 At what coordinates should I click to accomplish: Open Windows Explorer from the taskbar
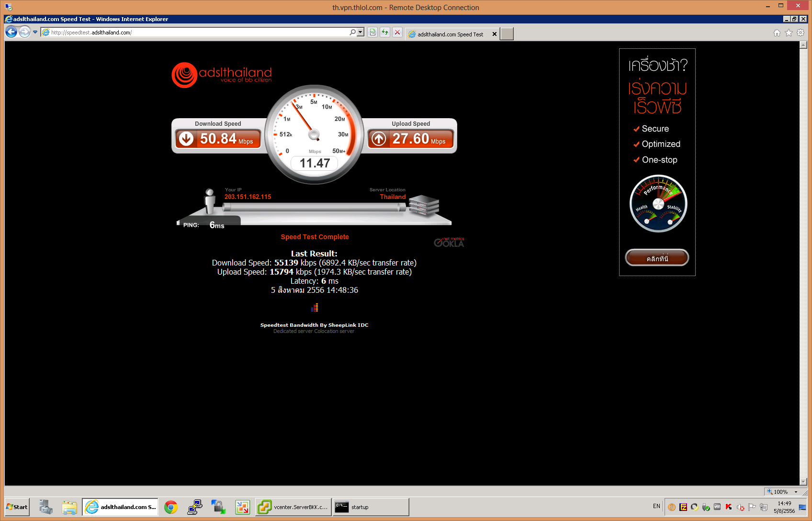coord(69,507)
